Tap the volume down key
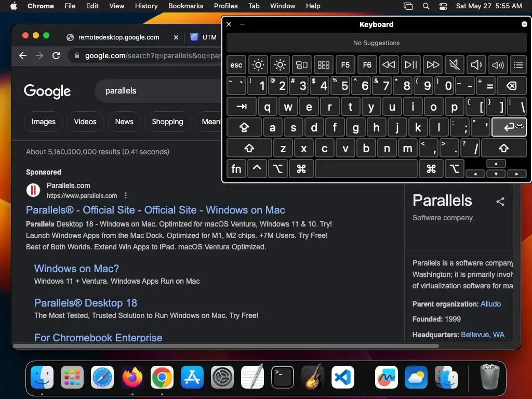 476,65
